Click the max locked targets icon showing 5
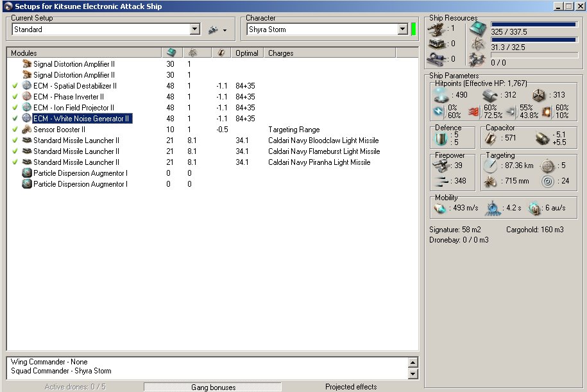 point(547,166)
